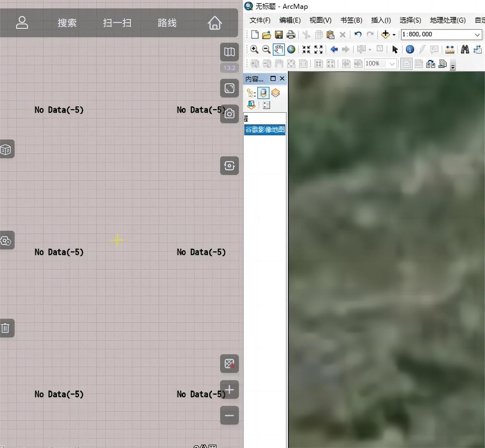Expand the Add Data dropdown arrow

point(394,35)
